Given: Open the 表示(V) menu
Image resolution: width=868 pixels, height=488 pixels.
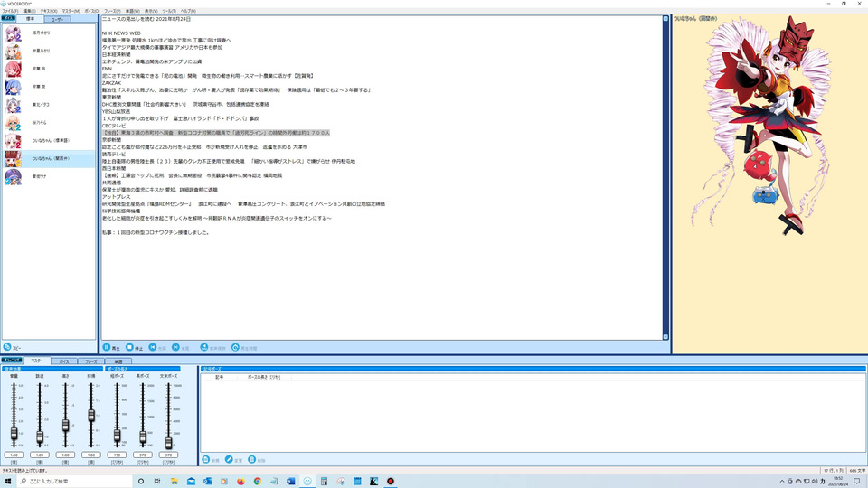Looking at the screenshot, I should coord(151,11).
